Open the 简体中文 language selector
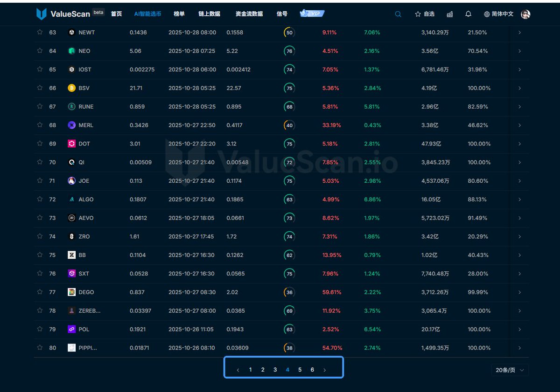The image size is (560, 392). tap(499, 14)
